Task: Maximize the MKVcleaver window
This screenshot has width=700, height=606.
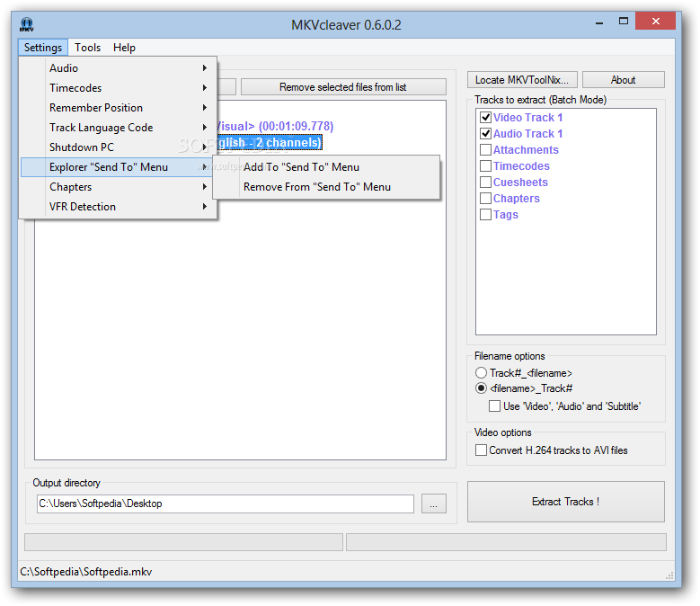Action: pyautogui.click(x=624, y=22)
